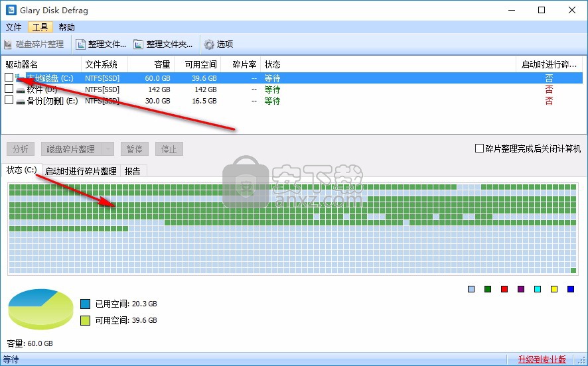
Task: Click the disk usage pie chart
Action: 40,309
